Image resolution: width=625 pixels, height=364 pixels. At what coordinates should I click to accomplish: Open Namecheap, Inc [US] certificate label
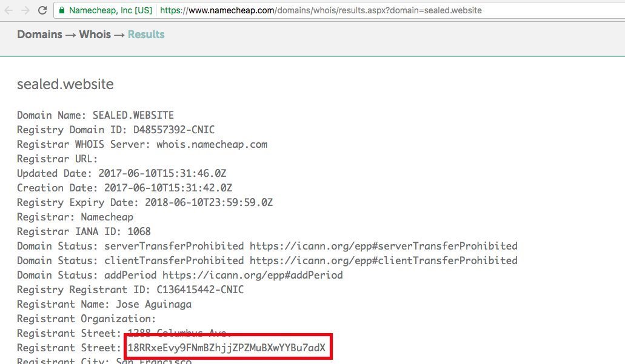click(110, 10)
